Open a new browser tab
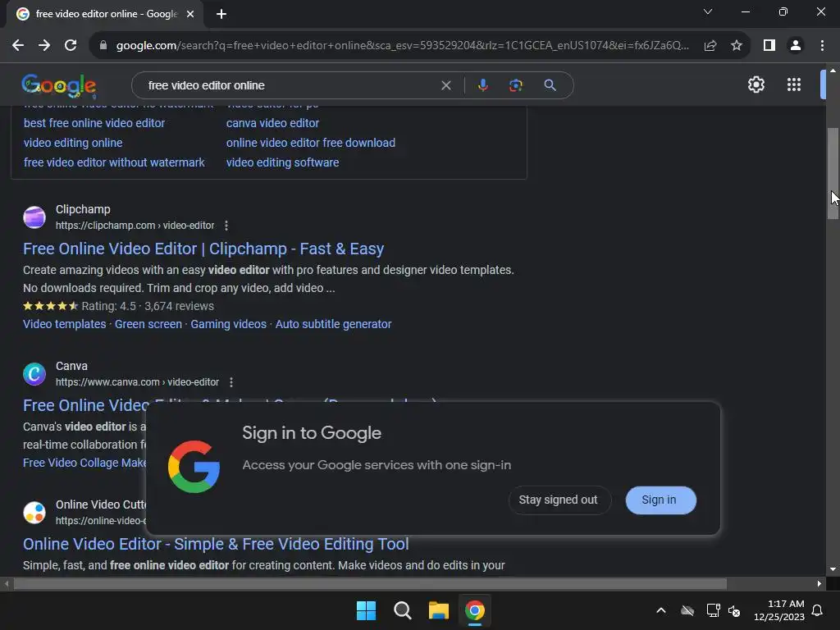The height and width of the screenshot is (630, 840). point(221,14)
